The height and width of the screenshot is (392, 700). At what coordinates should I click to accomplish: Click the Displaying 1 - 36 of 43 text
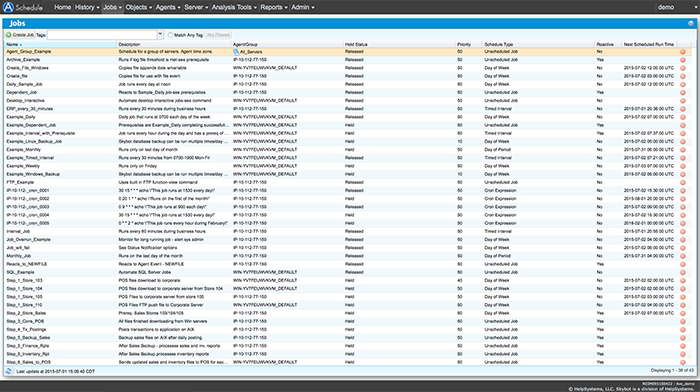point(672,371)
